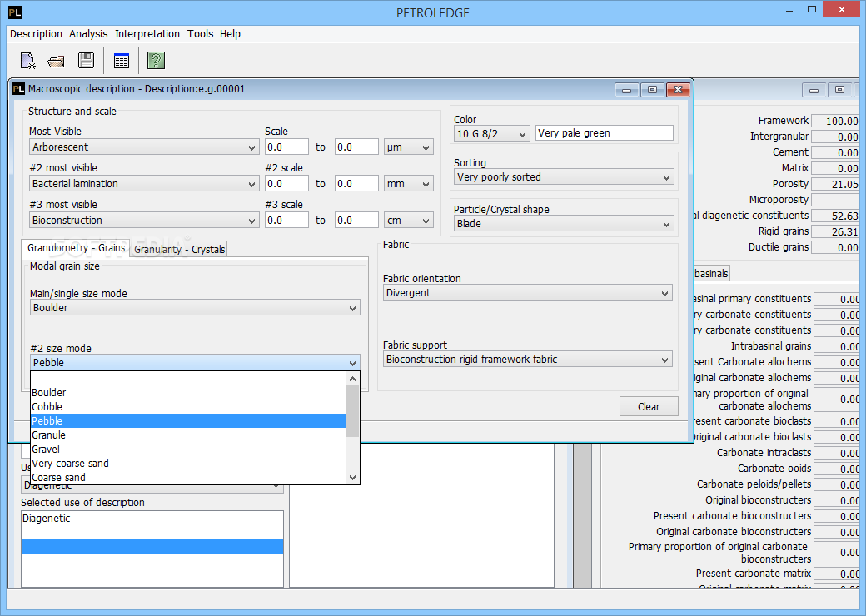This screenshot has width=866, height=616.
Task: Select the blank top entry of size list
Action: (188, 379)
